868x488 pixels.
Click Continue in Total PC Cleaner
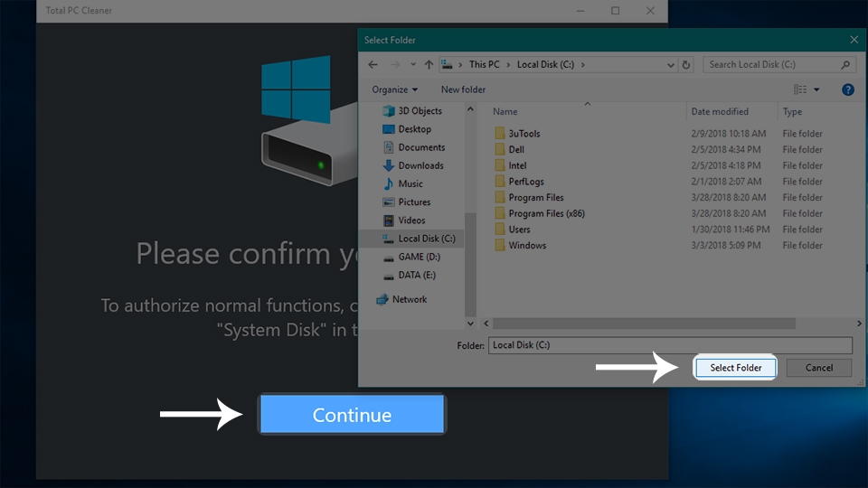point(352,415)
